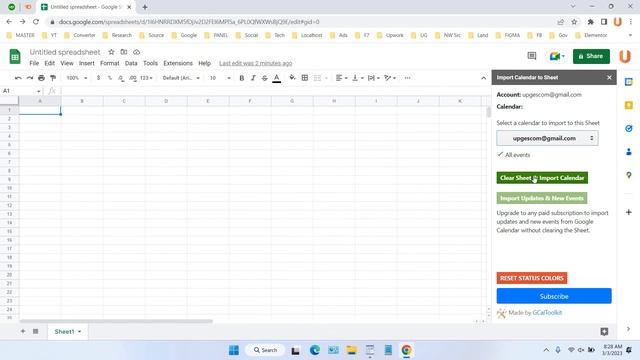Click the Undo icon in toolbar
Viewport: 640px width, 360px height.
(x=18, y=78)
